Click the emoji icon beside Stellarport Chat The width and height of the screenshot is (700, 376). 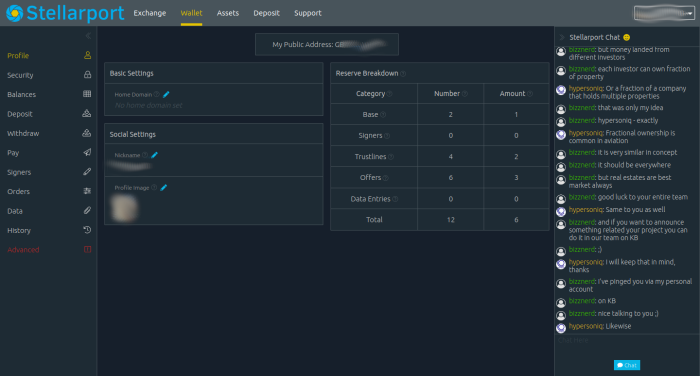point(626,37)
